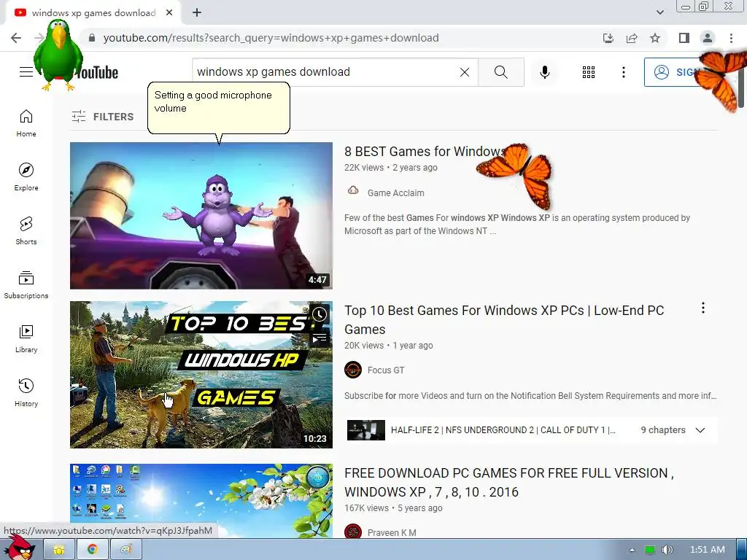Clear the search query with the X
The height and width of the screenshot is (560, 747).
coord(465,72)
